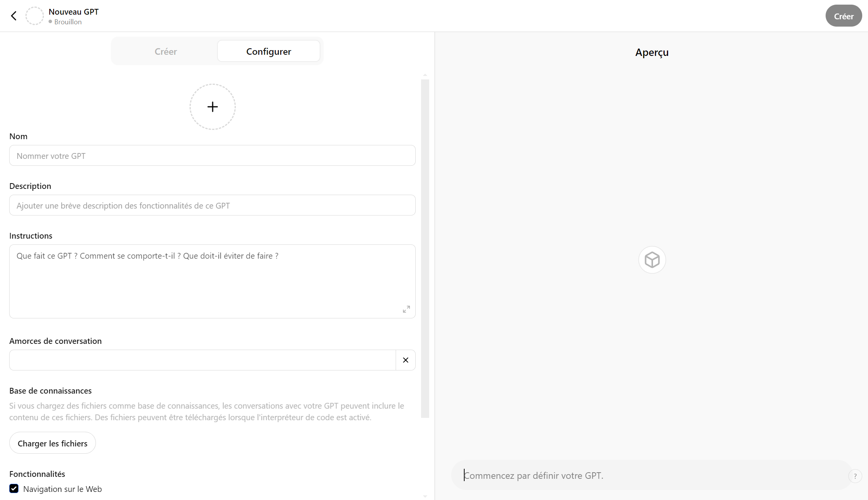Remove the empty conversation starter row
This screenshot has height=500, width=868.
(405, 360)
